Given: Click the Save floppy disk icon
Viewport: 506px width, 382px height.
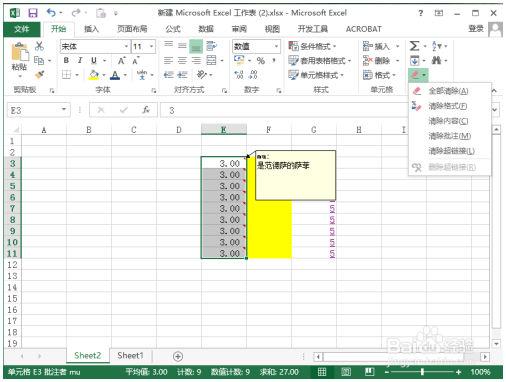Looking at the screenshot, I should (33, 13).
